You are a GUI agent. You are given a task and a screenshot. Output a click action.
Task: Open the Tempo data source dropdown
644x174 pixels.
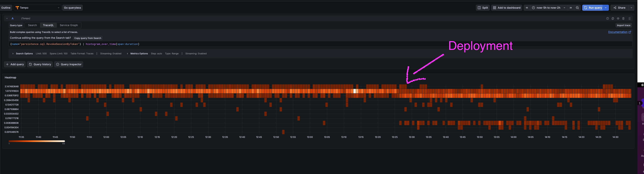[38, 8]
